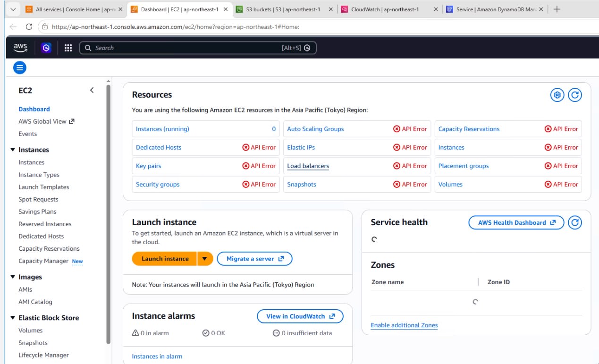Collapse the Instances sidebar section
599x364 pixels.
13,150
